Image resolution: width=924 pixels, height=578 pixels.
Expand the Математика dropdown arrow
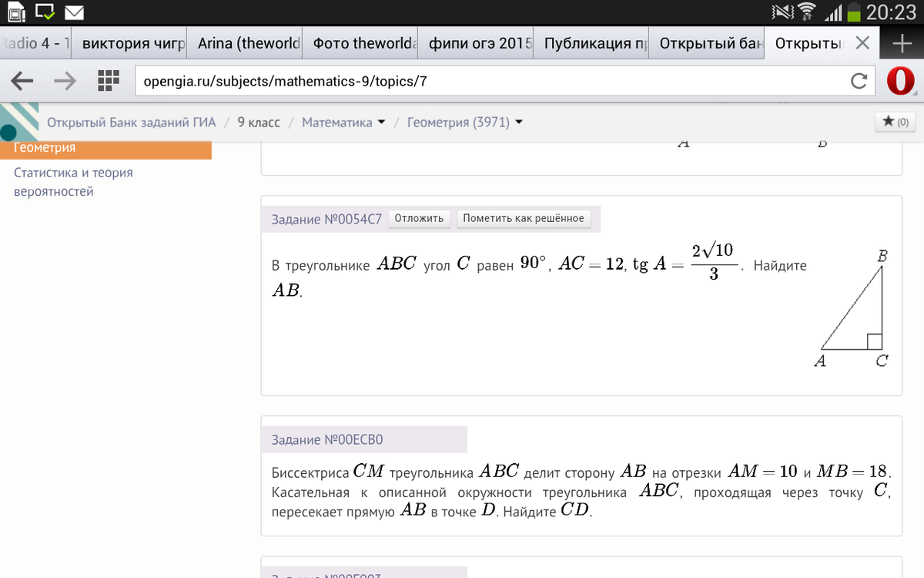(x=381, y=123)
